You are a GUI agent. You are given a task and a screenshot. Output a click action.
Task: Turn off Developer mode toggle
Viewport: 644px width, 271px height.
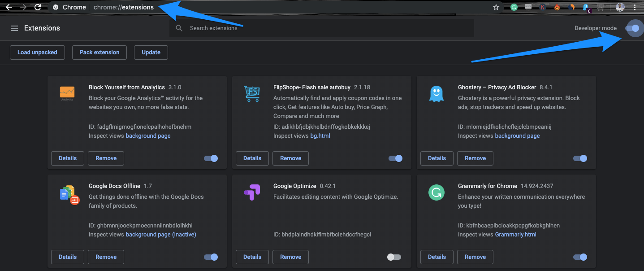click(632, 28)
